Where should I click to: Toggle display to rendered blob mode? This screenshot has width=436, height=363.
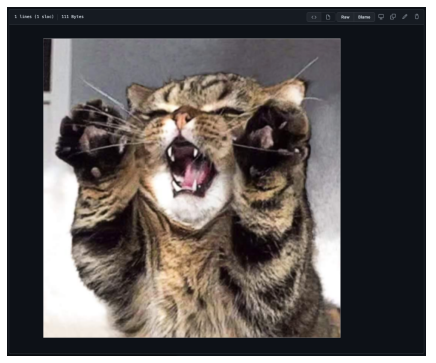click(328, 17)
